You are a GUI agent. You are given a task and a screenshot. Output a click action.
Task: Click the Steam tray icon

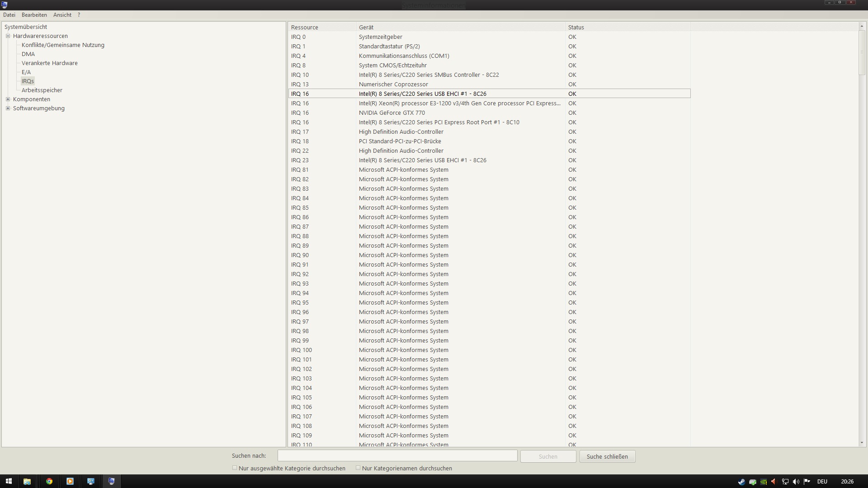click(x=741, y=482)
